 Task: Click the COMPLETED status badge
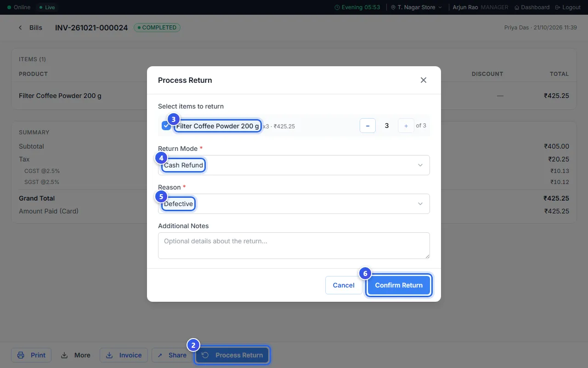[x=157, y=28]
